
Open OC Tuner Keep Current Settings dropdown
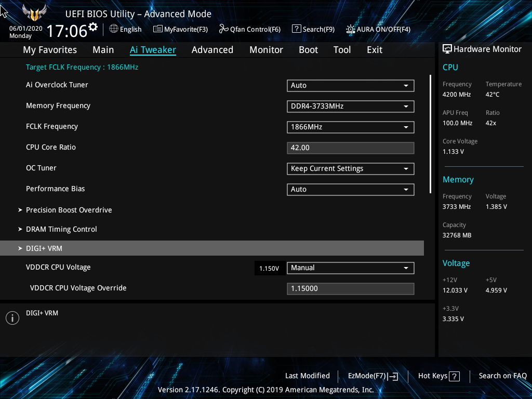[351, 169]
